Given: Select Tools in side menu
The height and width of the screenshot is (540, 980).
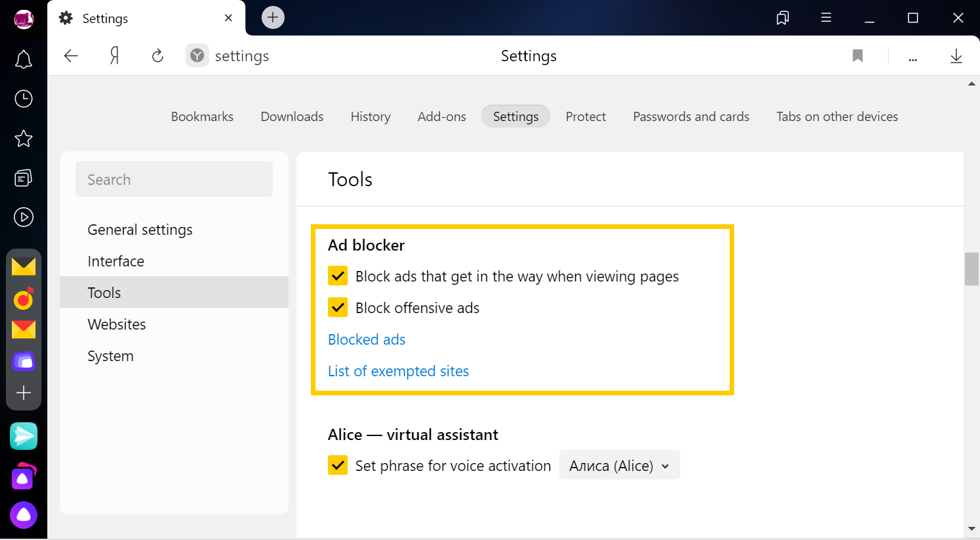Looking at the screenshot, I should 174,293.
